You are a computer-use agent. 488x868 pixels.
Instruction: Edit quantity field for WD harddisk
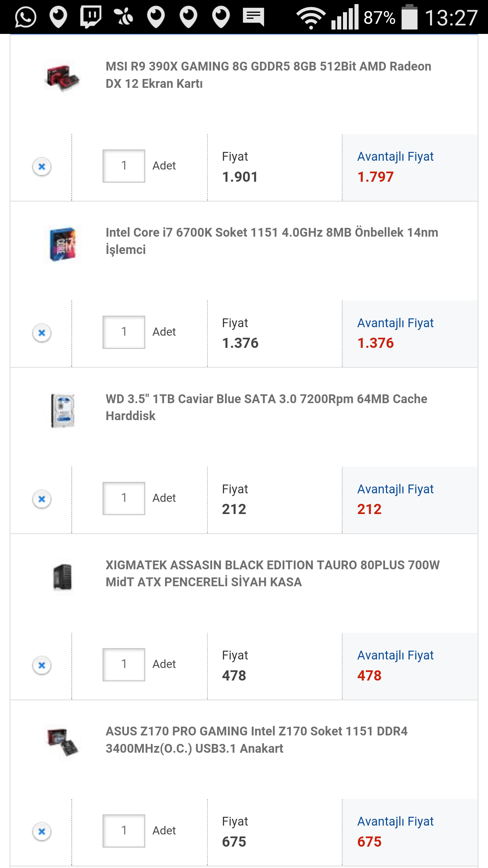124,498
